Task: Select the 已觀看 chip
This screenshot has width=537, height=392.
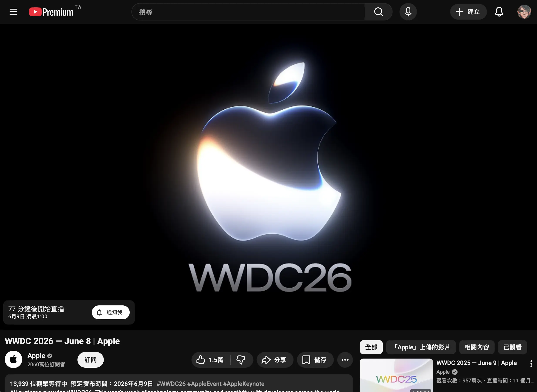Action: tap(513, 347)
